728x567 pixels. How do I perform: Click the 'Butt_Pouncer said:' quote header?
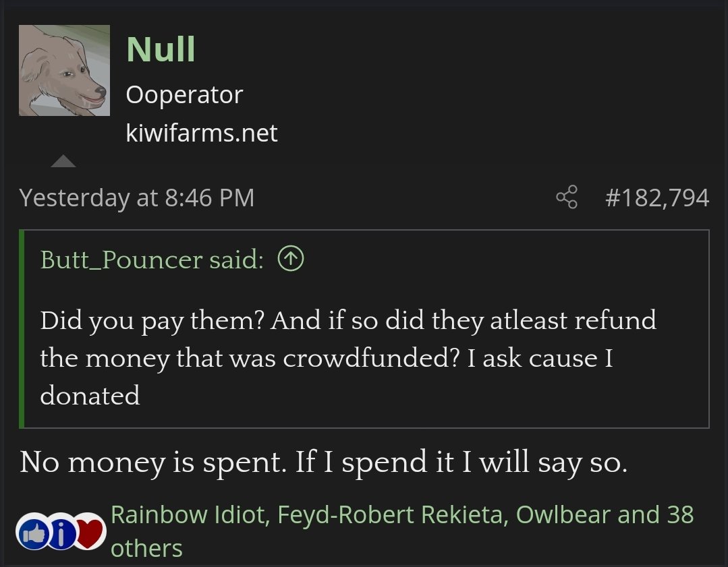(152, 260)
